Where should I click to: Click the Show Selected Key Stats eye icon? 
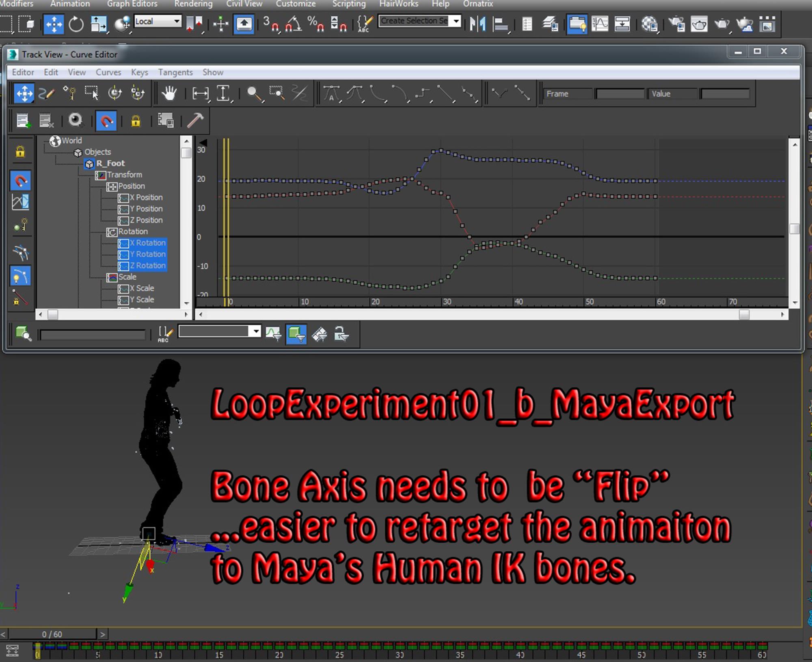click(76, 121)
